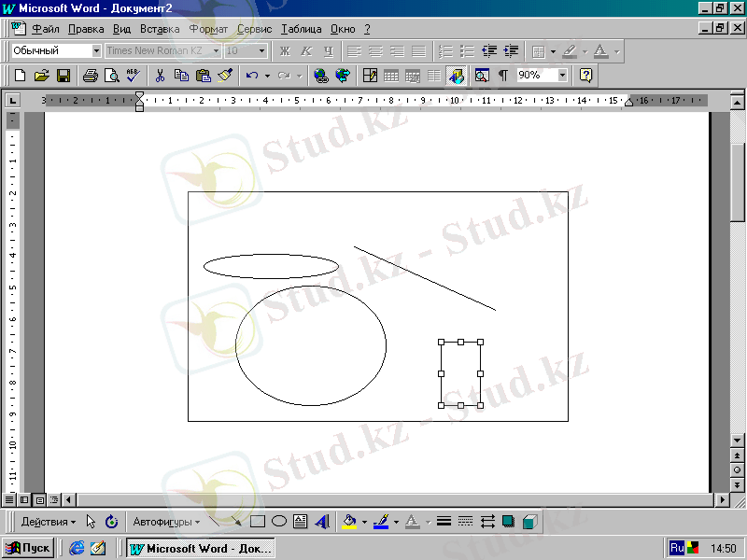Click the Save floppy disk icon
This screenshot has height=560, width=747.
63,76
